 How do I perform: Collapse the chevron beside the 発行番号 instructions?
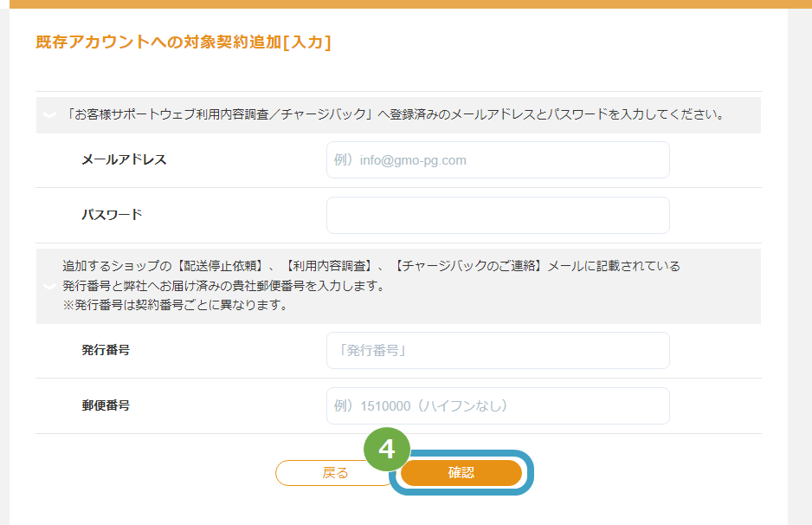49,286
